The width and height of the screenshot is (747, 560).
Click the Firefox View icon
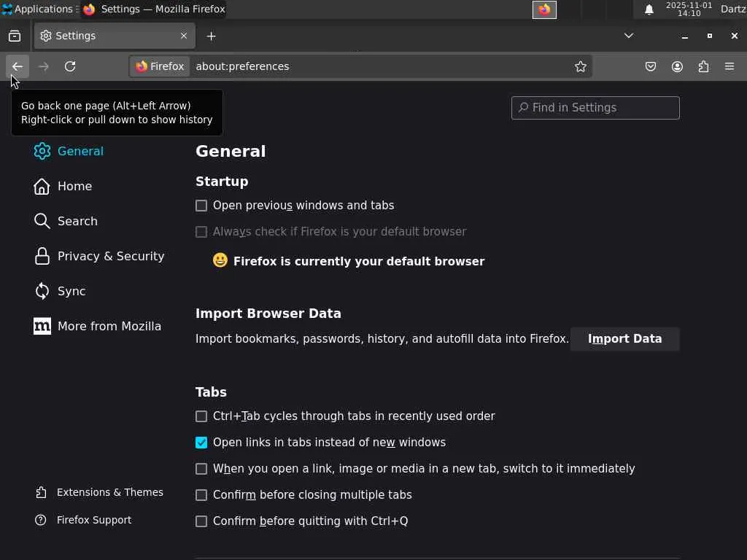pos(15,36)
